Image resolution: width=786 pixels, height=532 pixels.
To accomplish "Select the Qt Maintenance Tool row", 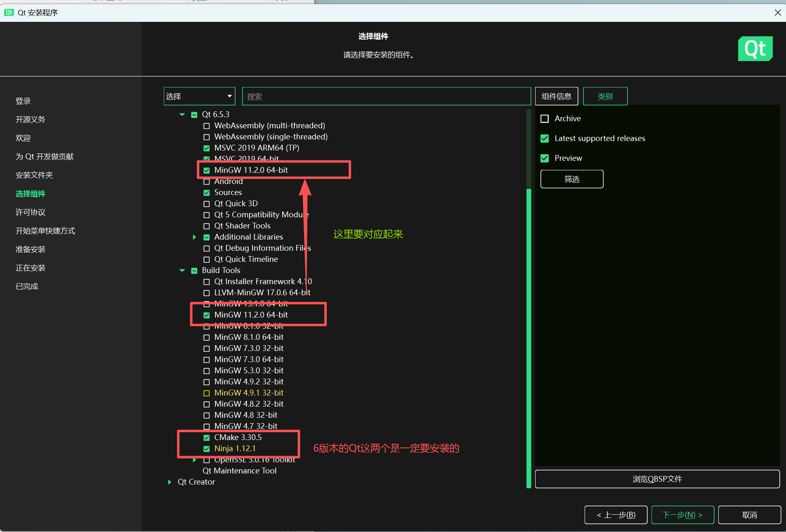I will (x=239, y=471).
